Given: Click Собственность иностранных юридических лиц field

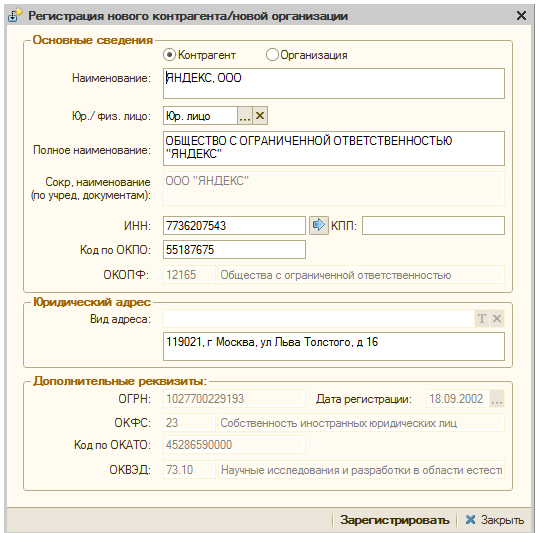Looking at the screenshot, I should (361, 423).
